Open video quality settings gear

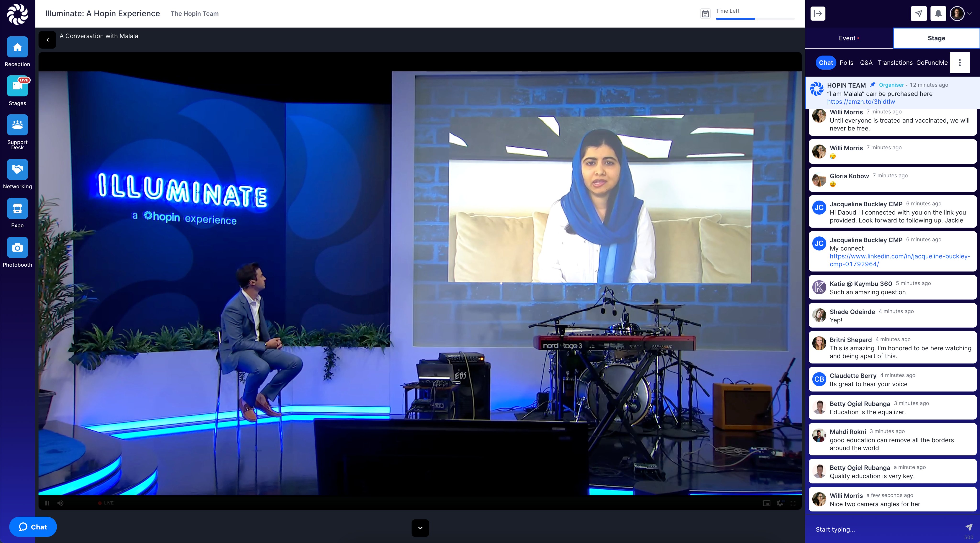click(x=780, y=503)
